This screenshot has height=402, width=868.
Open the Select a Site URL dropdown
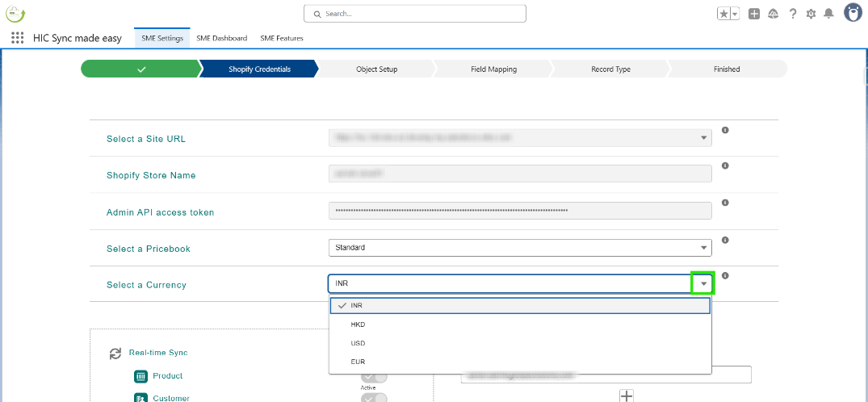[x=520, y=137]
